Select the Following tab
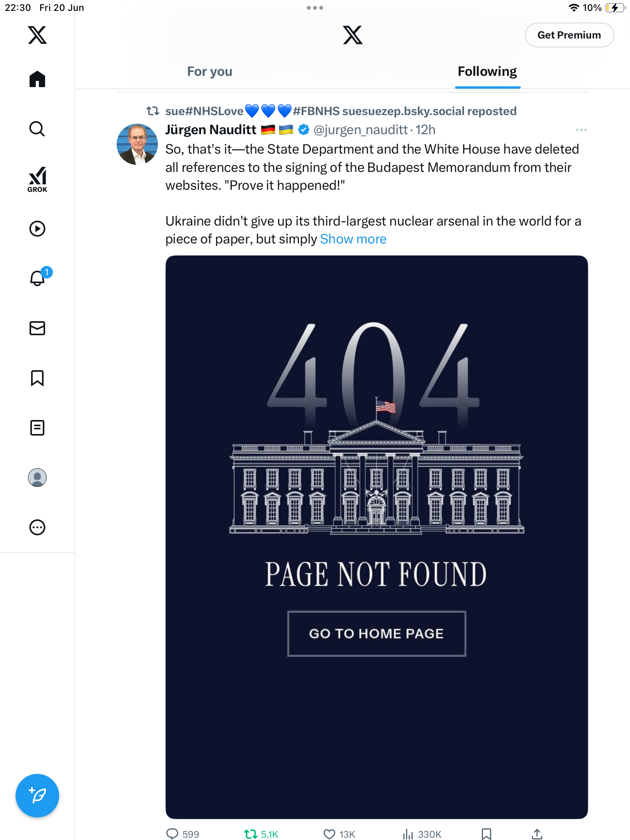Viewport: 630px width, 840px height. point(487,72)
